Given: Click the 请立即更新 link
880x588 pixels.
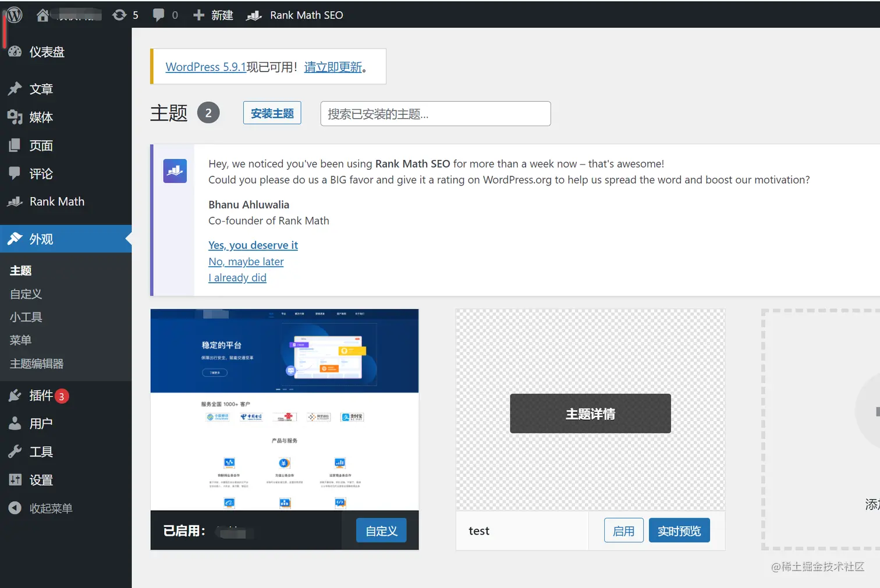Looking at the screenshot, I should [333, 67].
